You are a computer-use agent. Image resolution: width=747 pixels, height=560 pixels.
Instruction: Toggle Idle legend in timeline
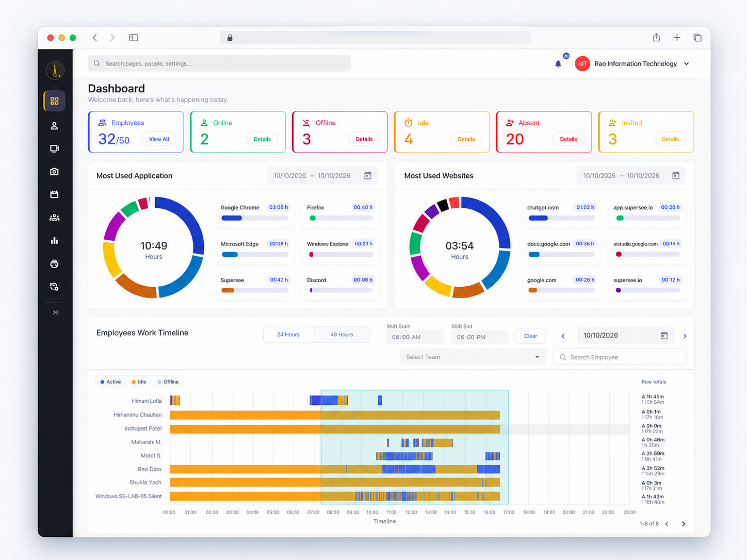coord(139,382)
